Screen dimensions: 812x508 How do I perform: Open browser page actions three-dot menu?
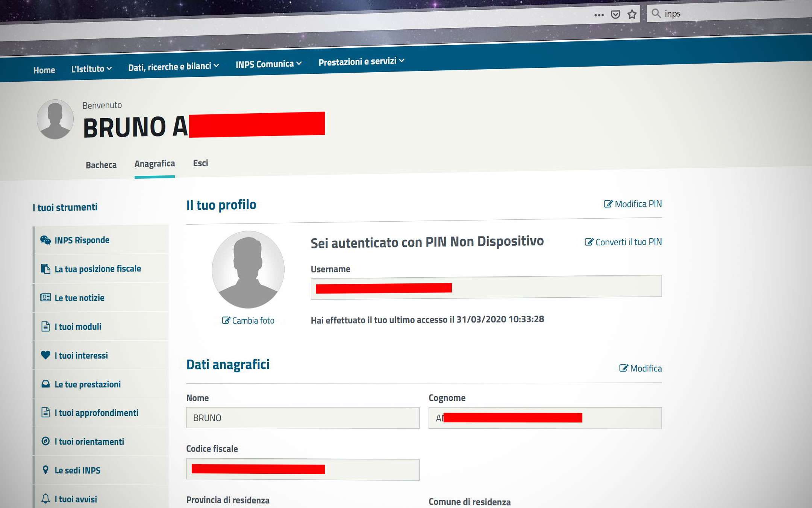point(599,15)
